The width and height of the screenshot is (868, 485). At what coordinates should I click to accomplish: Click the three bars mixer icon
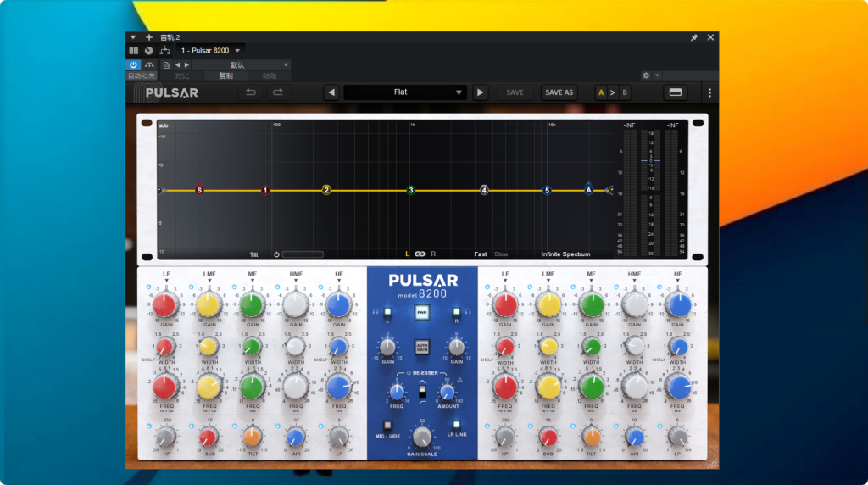(133, 50)
